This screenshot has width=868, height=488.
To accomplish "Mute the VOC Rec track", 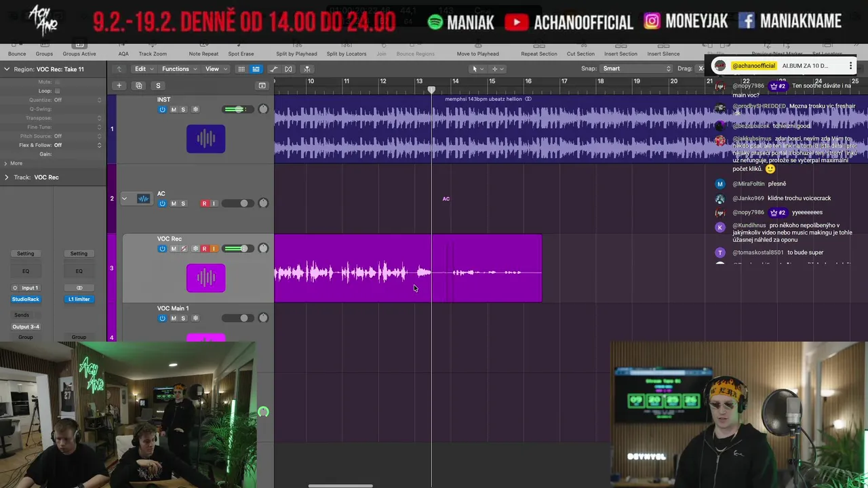I will 174,249.
